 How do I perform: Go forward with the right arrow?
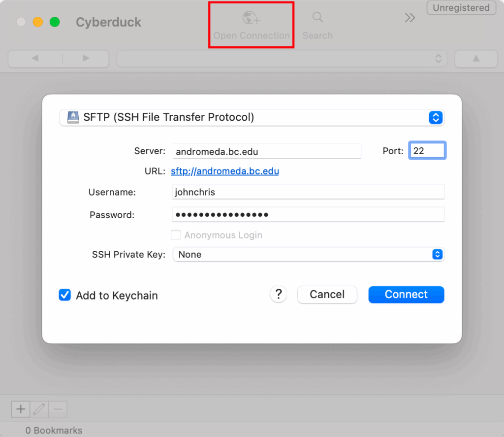(86, 58)
